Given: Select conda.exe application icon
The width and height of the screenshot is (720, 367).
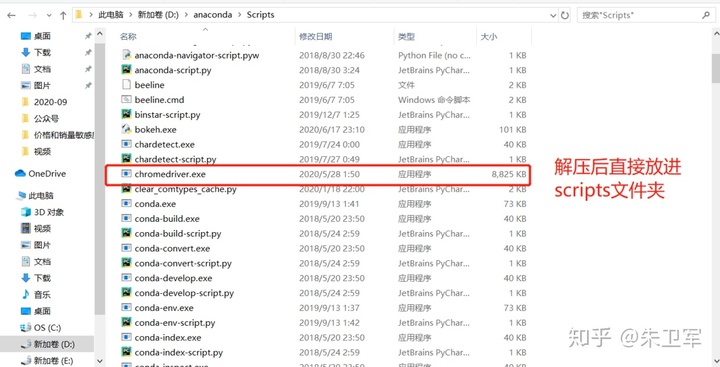Looking at the screenshot, I should [x=126, y=204].
